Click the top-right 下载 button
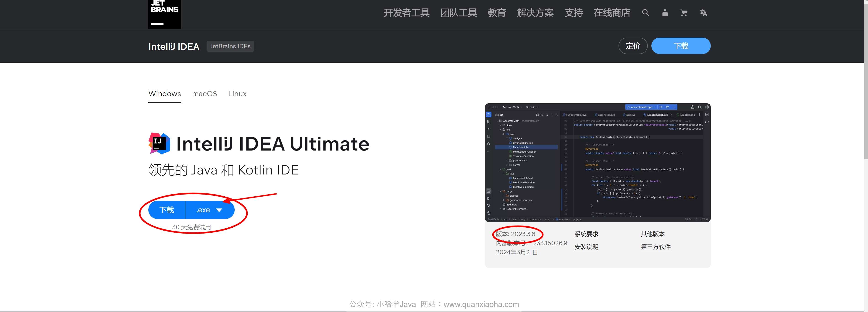 click(681, 46)
